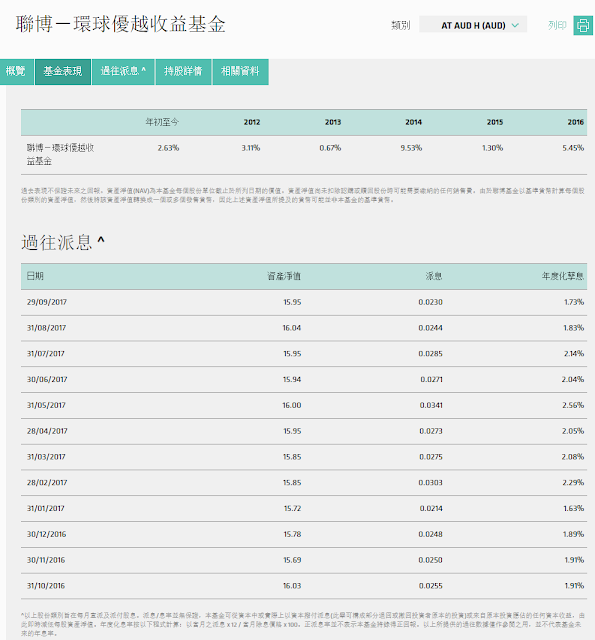Click the annualized yield 2.56%
The width and height of the screenshot is (595, 640).
pos(573,405)
